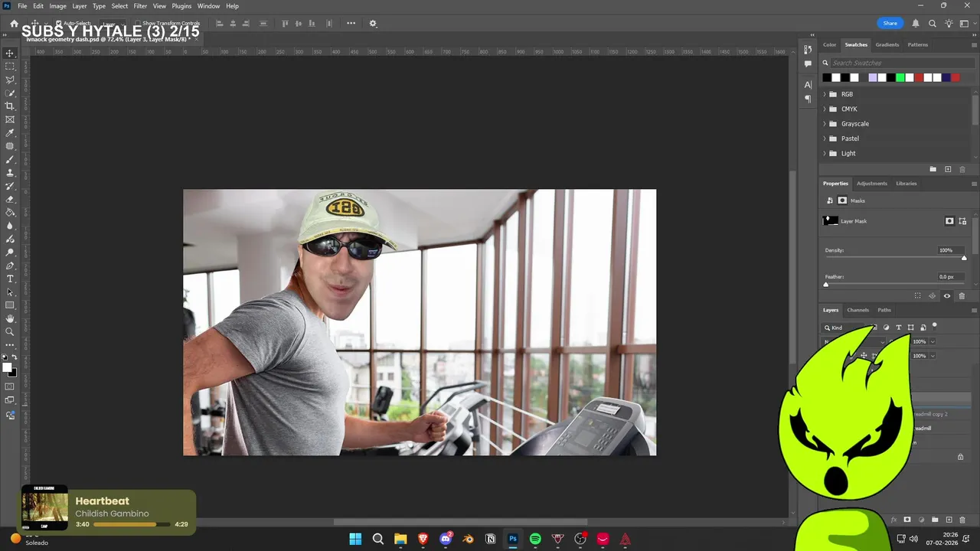Open the Paragraph panel icon
The width and height of the screenshot is (980, 551).
click(x=808, y=99)
